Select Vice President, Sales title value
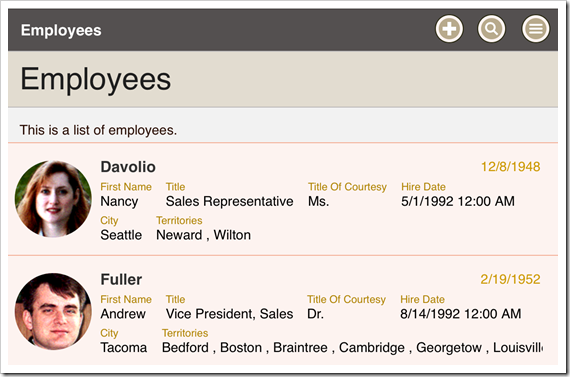Image resolution: width=570 pixels, height=377 pixels. (229, 314)
